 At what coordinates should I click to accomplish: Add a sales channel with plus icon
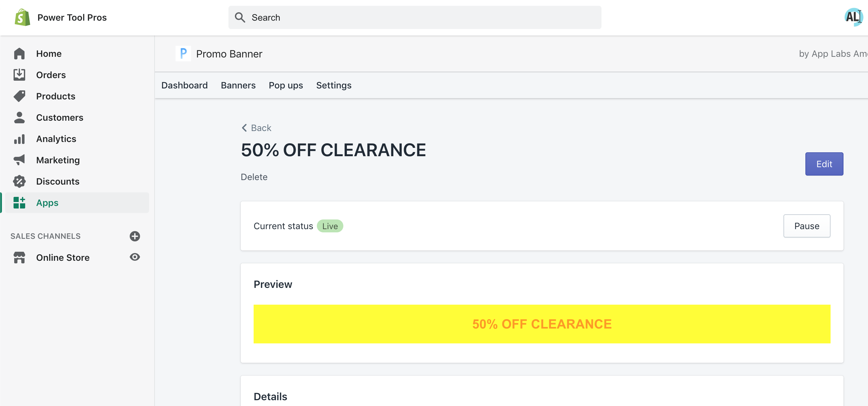tap(135, 236)
